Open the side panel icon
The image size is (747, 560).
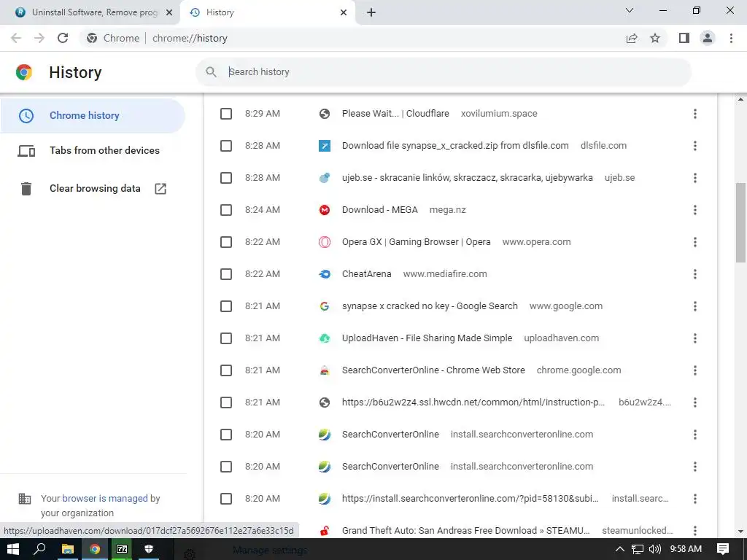(x=684, y=38)
